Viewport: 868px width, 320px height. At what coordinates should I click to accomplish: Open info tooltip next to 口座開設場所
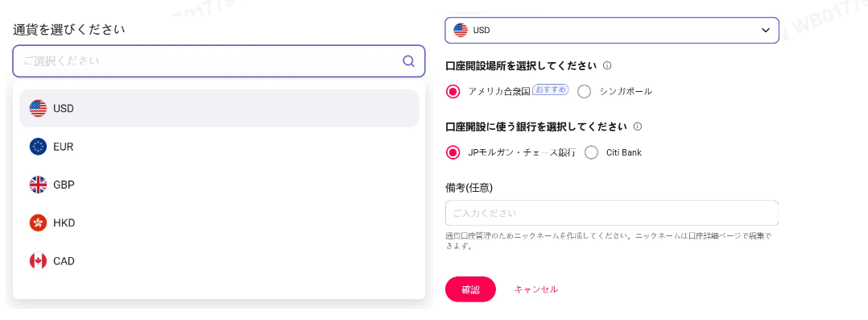pos(607,65)
